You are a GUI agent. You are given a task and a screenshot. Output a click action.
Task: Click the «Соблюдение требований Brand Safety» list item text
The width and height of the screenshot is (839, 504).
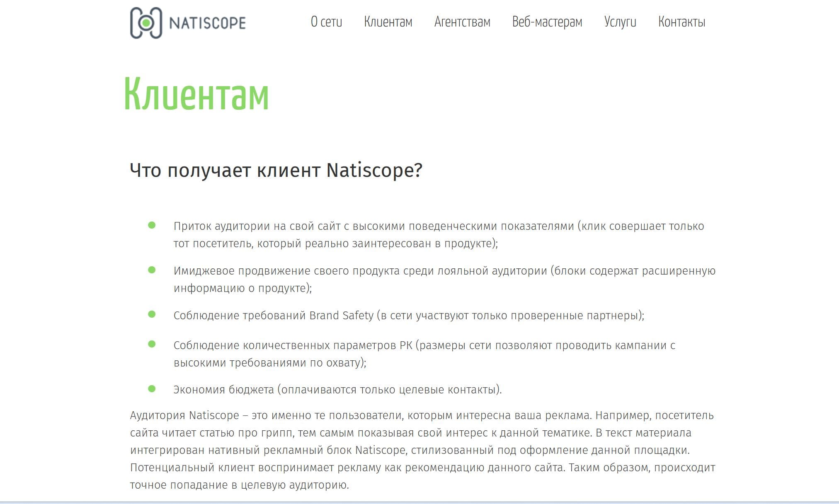pos(408,316)
